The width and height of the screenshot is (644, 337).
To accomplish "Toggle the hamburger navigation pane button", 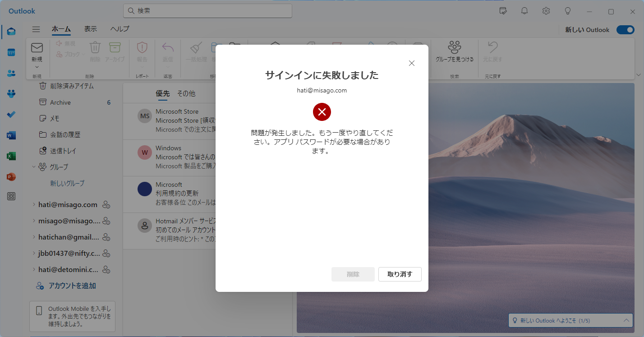I will point(37,29).
